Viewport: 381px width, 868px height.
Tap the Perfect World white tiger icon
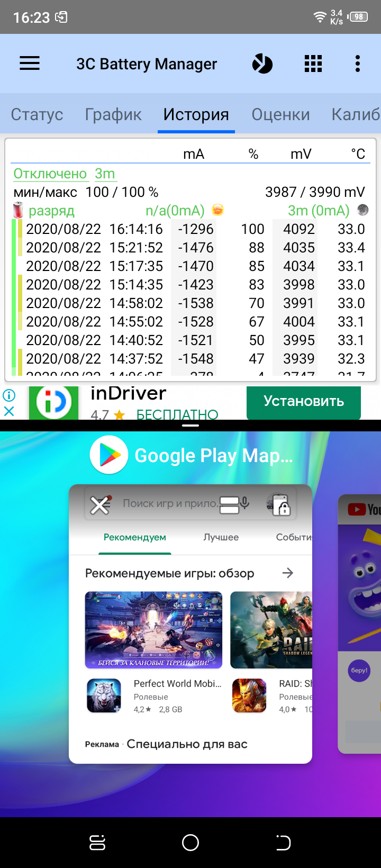104,696
